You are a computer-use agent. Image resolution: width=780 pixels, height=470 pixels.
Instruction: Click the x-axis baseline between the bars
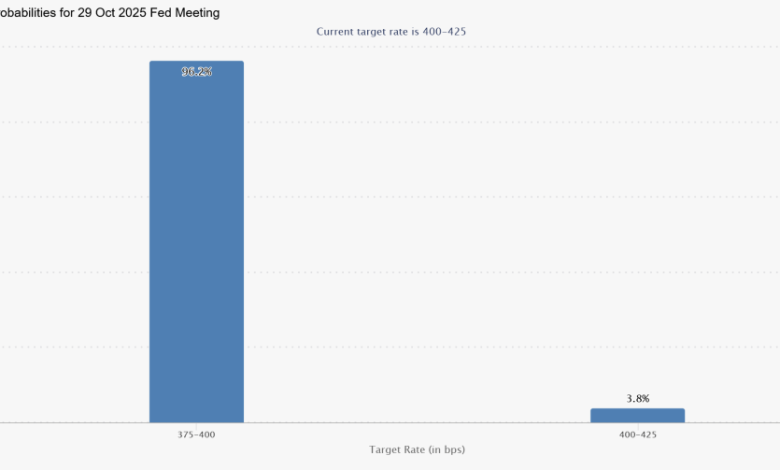[x=416, y=423]
